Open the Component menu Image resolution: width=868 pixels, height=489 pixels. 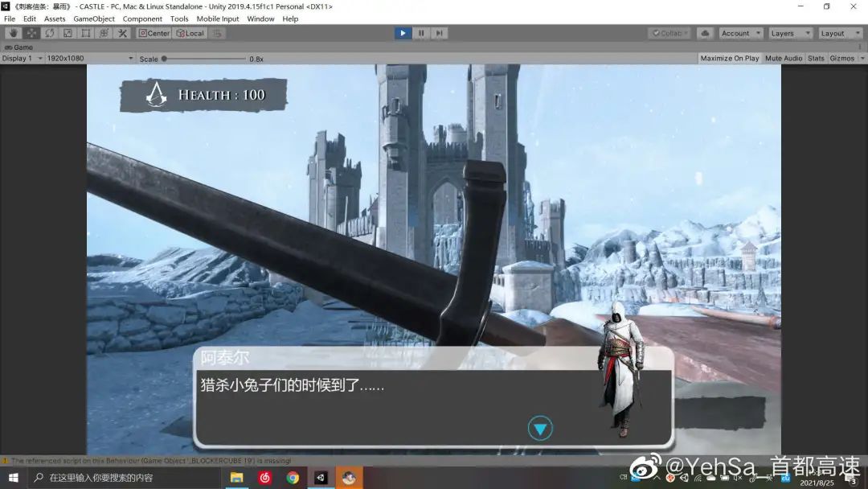coord(142,18)
